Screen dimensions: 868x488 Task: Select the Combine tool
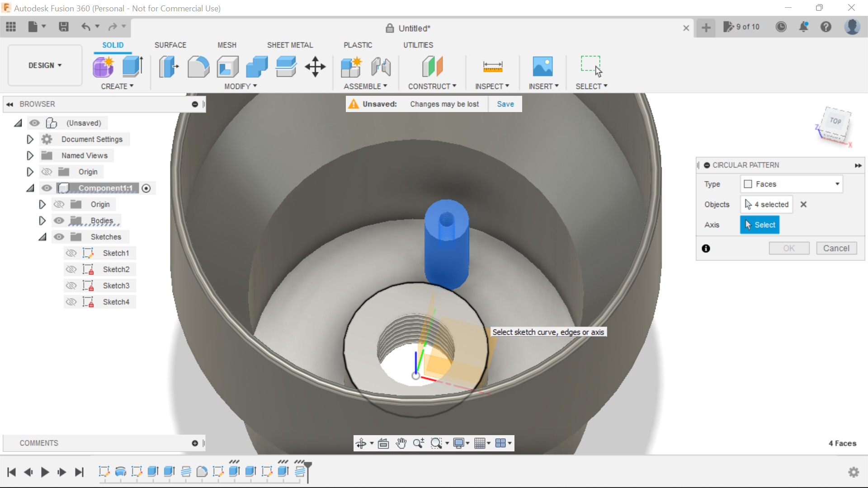click(x=257, y=67)
